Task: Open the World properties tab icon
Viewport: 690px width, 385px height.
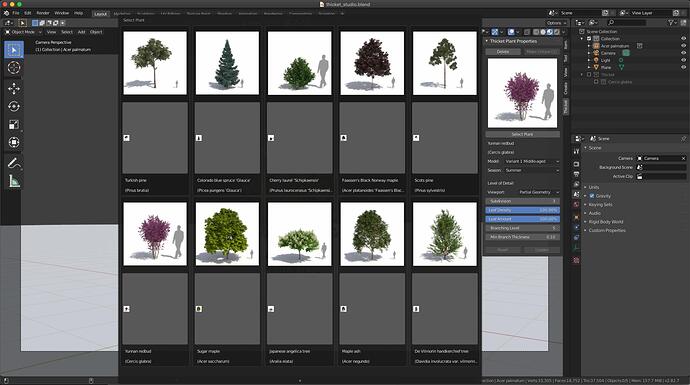Action: tap(576, 205)
